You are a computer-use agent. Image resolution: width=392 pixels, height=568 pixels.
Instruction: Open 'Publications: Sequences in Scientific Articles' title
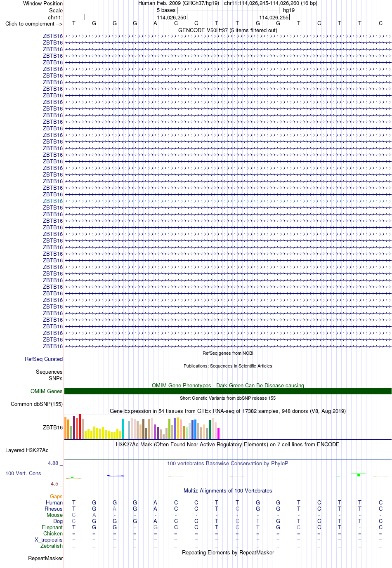coord(228,366)
